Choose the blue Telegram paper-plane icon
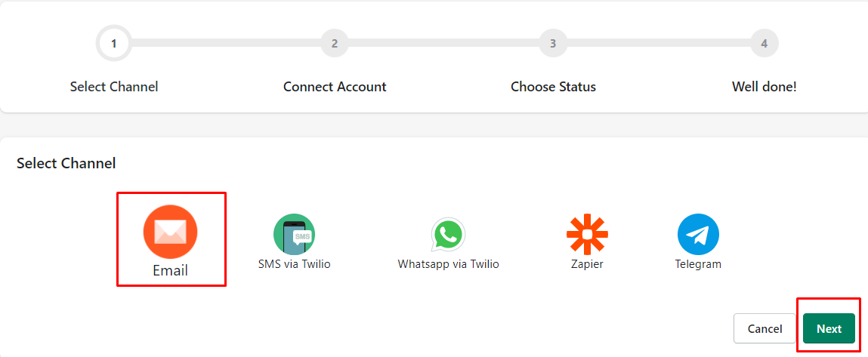Image resolution: width=868 pixels, height=357 pixels. 698,234
